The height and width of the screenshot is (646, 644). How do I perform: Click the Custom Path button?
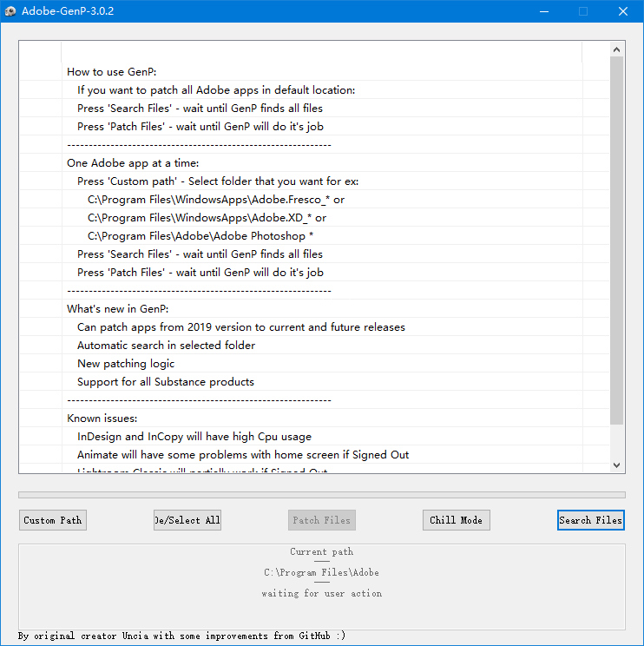point(53,520)
